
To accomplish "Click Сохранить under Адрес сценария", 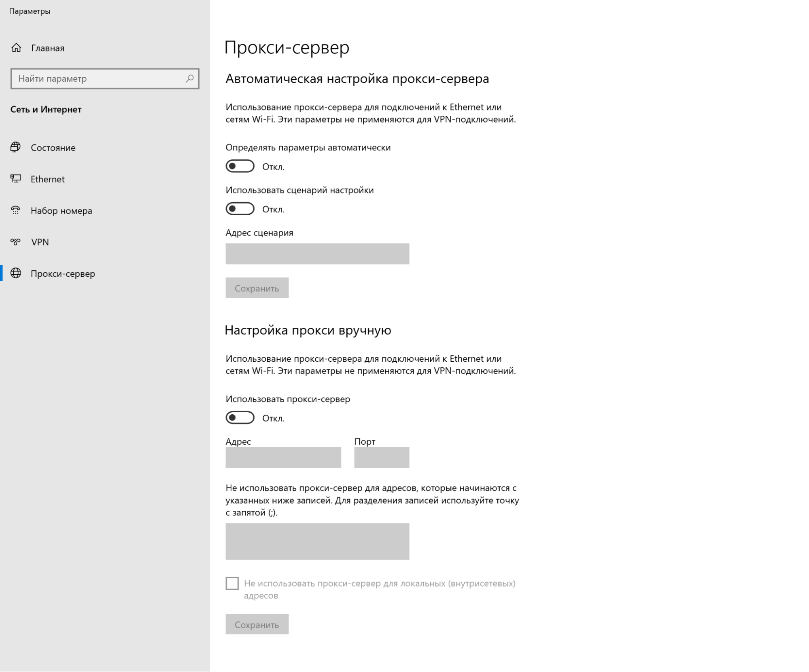I will (257, 288).
